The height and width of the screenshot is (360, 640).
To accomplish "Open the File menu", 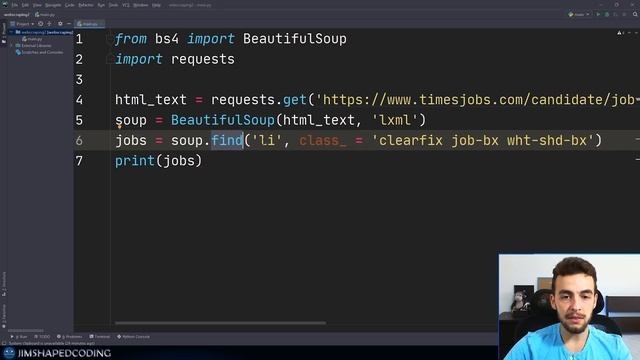I will 15,5.
